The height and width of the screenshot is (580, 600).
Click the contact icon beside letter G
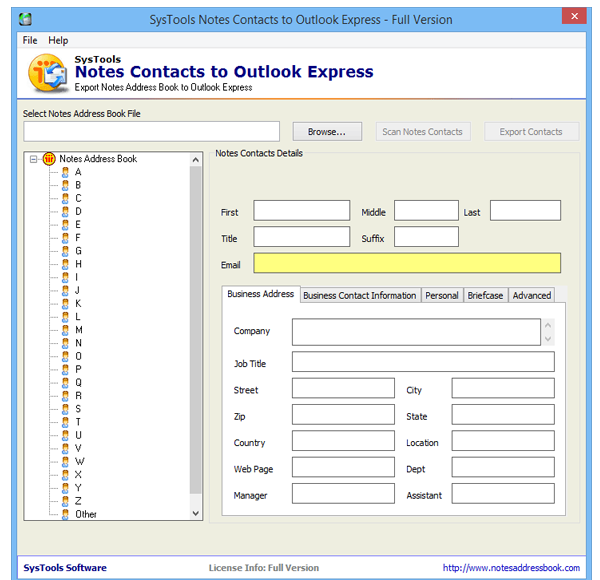(x=65, y=251)
